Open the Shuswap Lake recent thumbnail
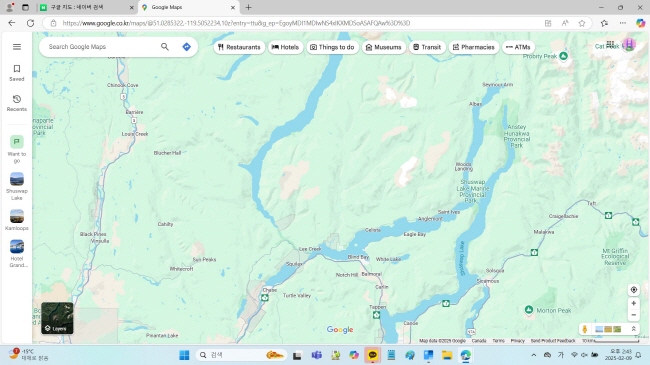This screenshot has height=365, width=650. click(17, 186)
